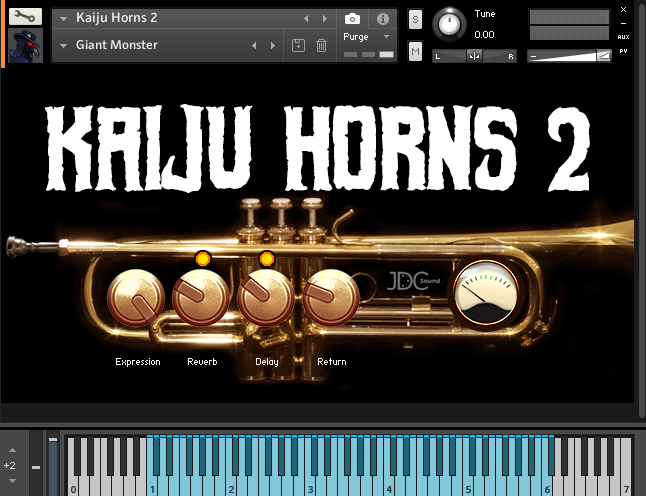Shift keyboard octave down arrow

click(x=12, y=481)
